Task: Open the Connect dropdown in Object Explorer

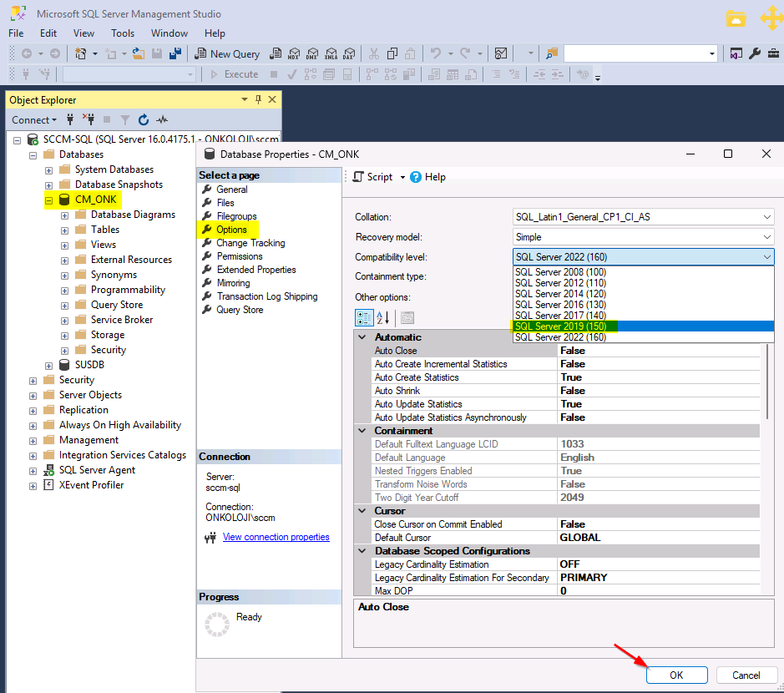Action: point(34,120)
